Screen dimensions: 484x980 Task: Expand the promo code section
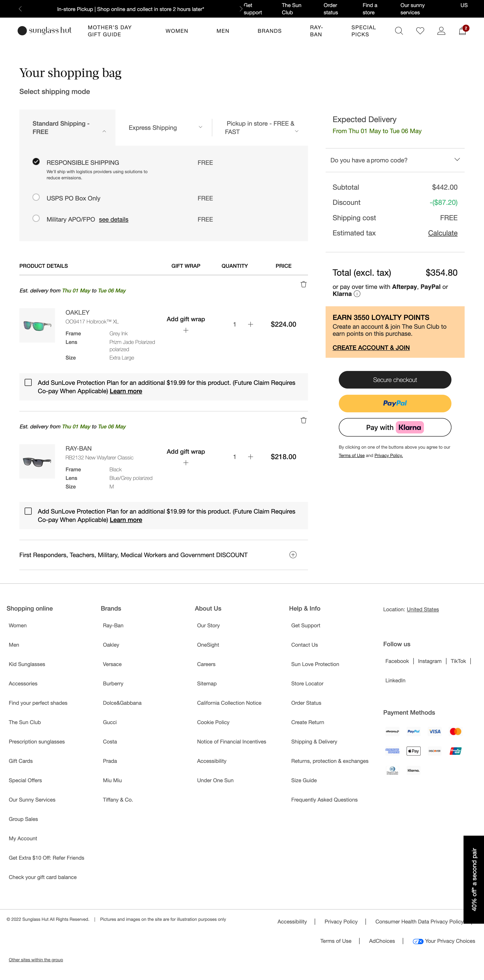[x=395, y=160]
